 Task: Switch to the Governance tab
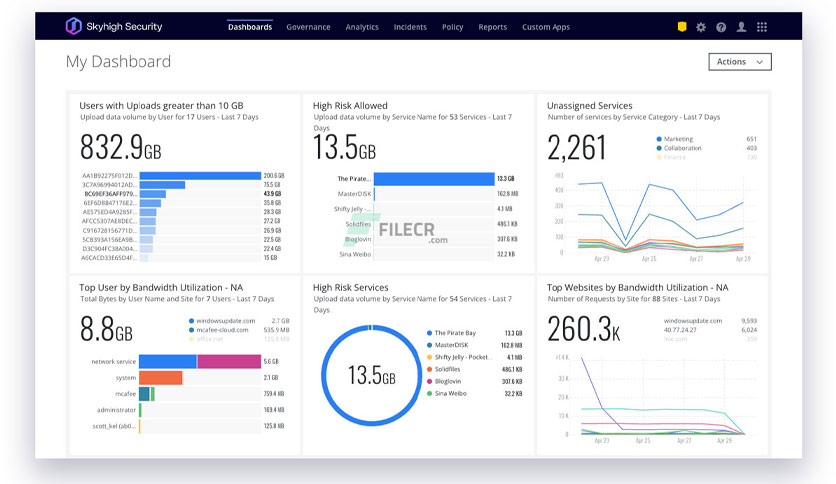308,27
